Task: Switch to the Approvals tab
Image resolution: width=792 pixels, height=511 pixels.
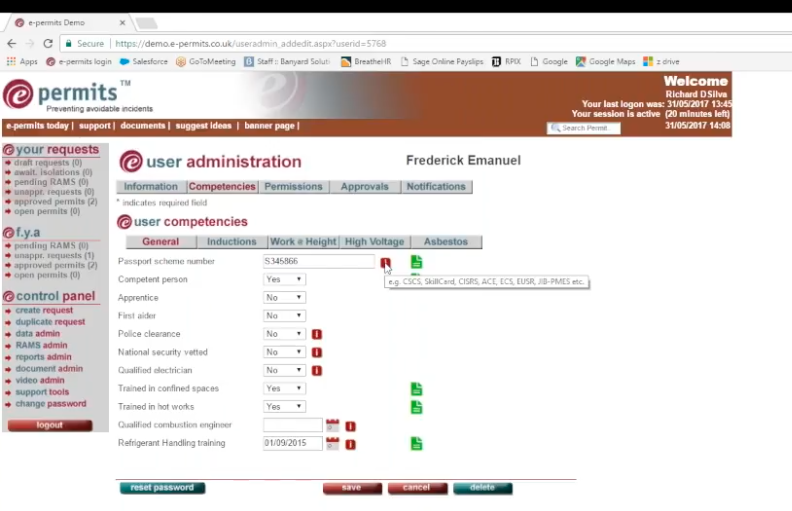Action: click(x=365, y=187)
